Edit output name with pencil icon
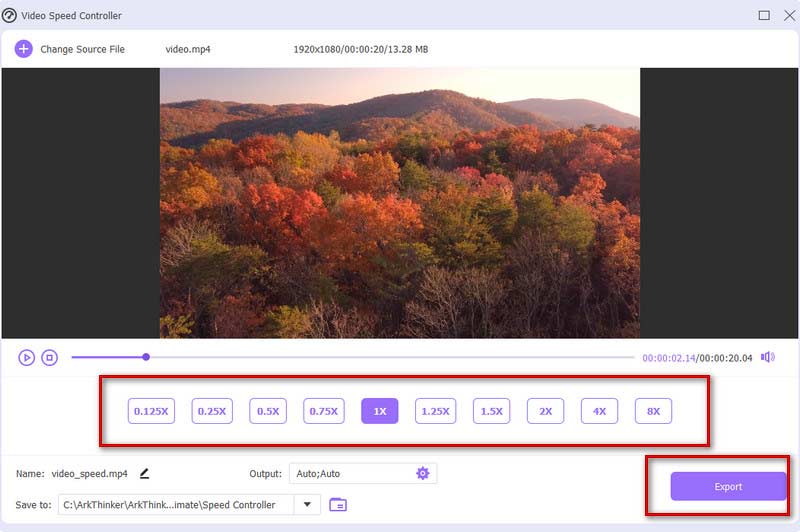Screen dimensions: 800x532 tap(144, 473)
